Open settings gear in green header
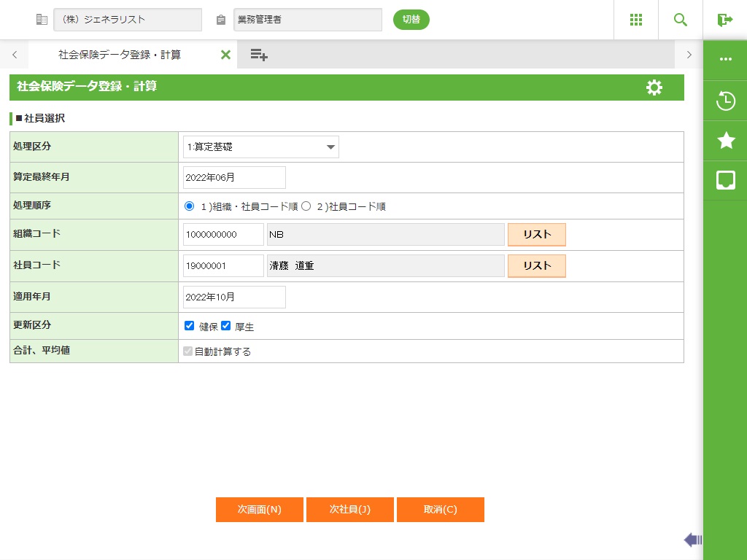Image resolution: width=747 pixels, height=560 pixels. pyautogui.click(x=654, y=88)
